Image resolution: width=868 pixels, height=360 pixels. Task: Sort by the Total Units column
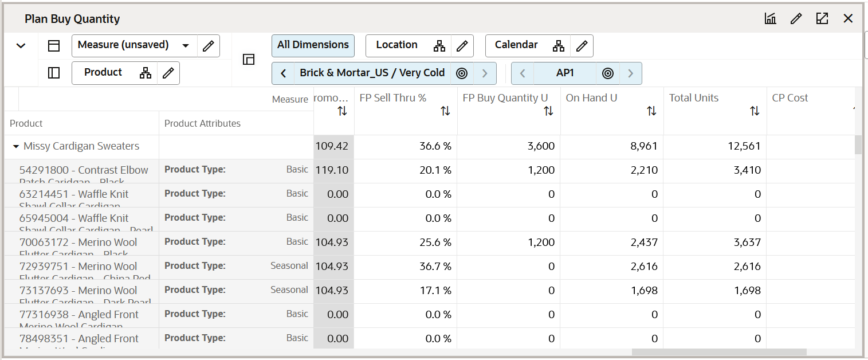coord(755,111)
